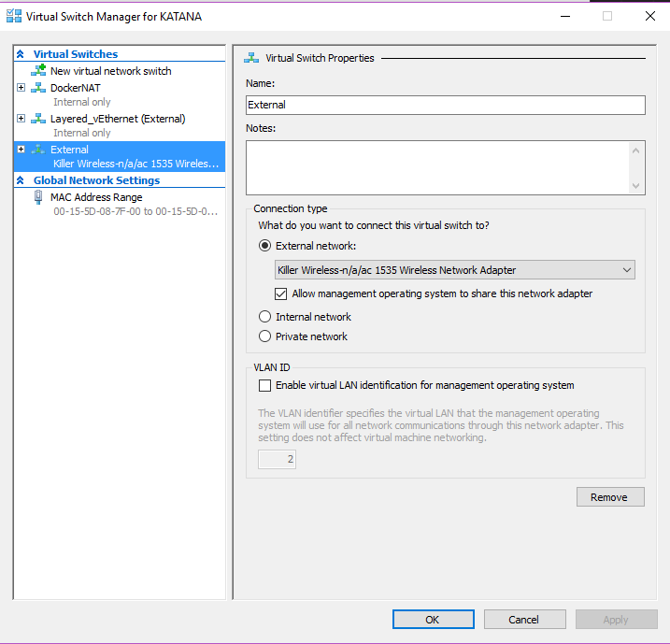Click the DockerNAT switch icon
The width and height of the screenshot is (670, 644).
pos(38,88)
